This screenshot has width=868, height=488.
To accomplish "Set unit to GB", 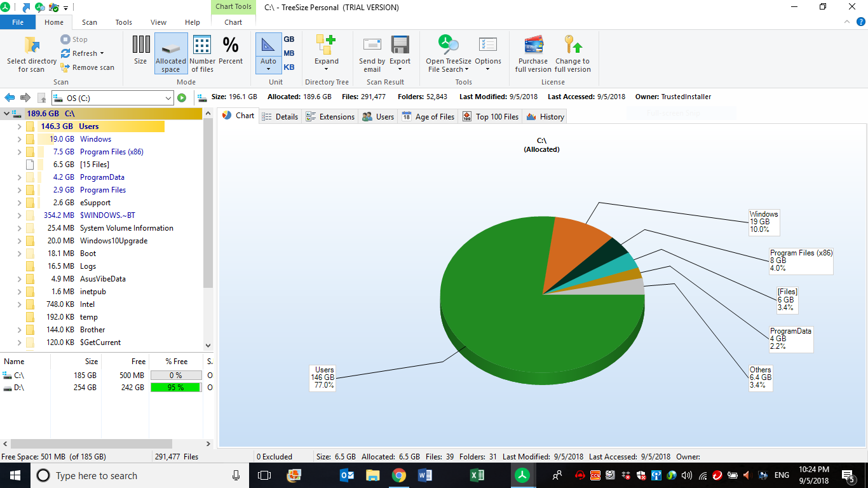I will click(x=289, y=39).
